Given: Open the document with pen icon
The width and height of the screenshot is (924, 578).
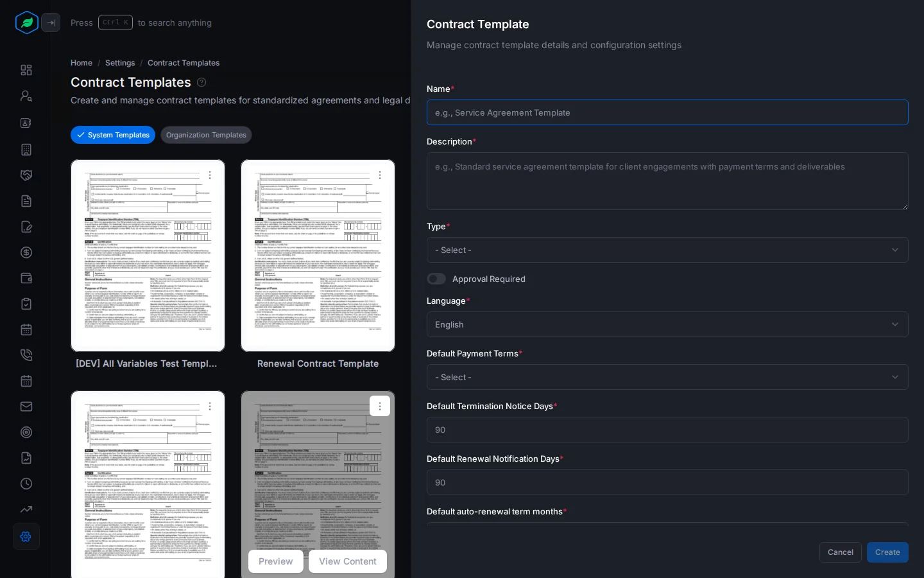Looking at the screenshot, I should click(x=26, y=227).
